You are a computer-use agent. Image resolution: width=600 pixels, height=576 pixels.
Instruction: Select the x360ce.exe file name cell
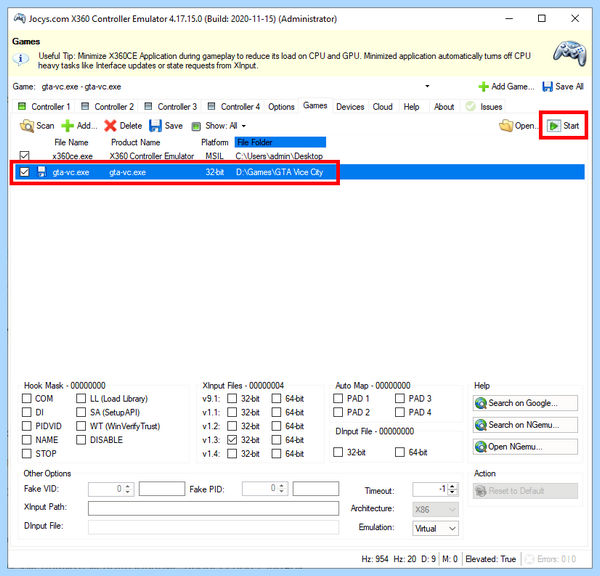click(72, 156)
